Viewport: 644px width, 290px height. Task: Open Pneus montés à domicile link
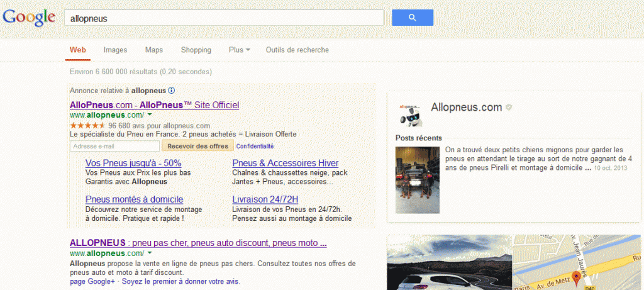pos(135,199)
